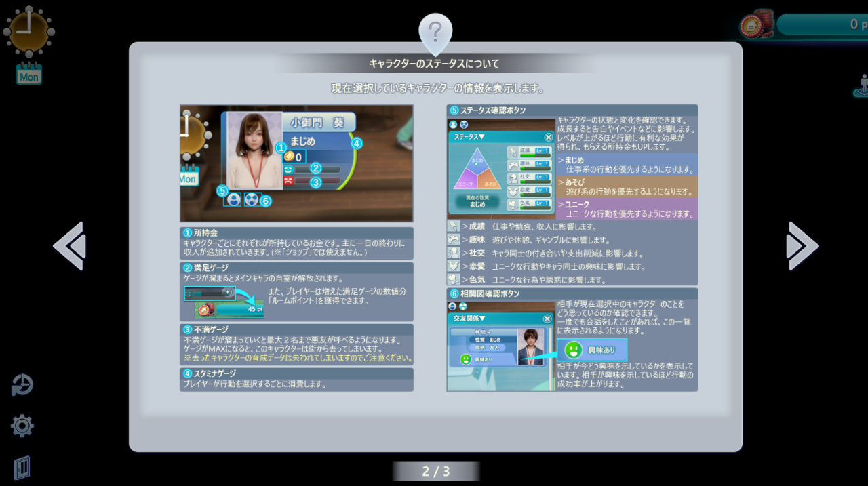
Task: Click the satisfaction gauge bar on character card
Action: pyautogui.click(x=317, y=169)
